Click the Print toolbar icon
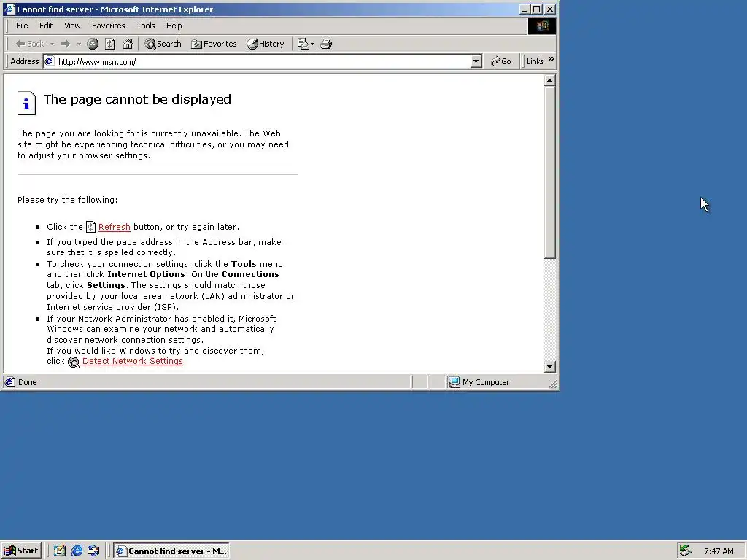This screenshot has width=747, height=560. click(x=326, y=44)
